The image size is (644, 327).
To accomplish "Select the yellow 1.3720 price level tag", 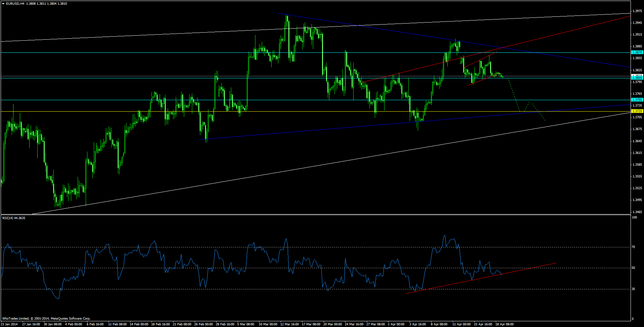I will point(637,111).
